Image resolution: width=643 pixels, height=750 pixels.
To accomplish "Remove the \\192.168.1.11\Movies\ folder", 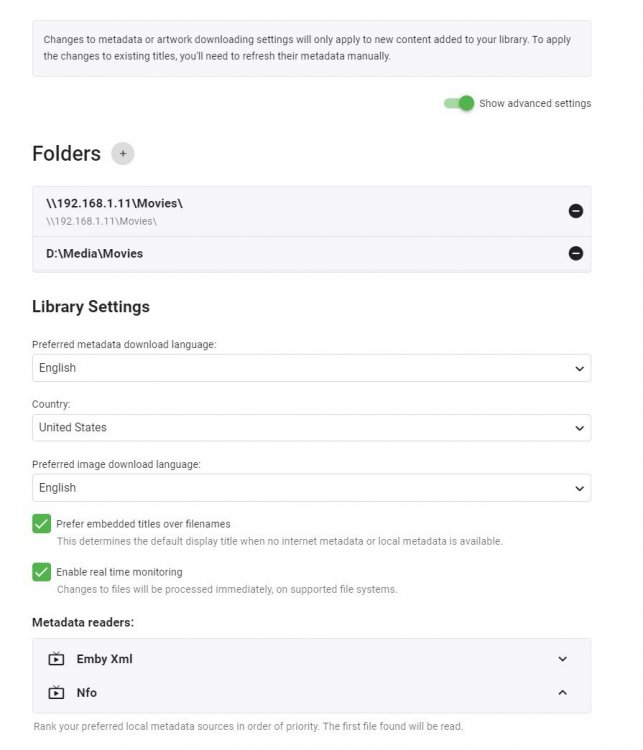I will 575,211.
